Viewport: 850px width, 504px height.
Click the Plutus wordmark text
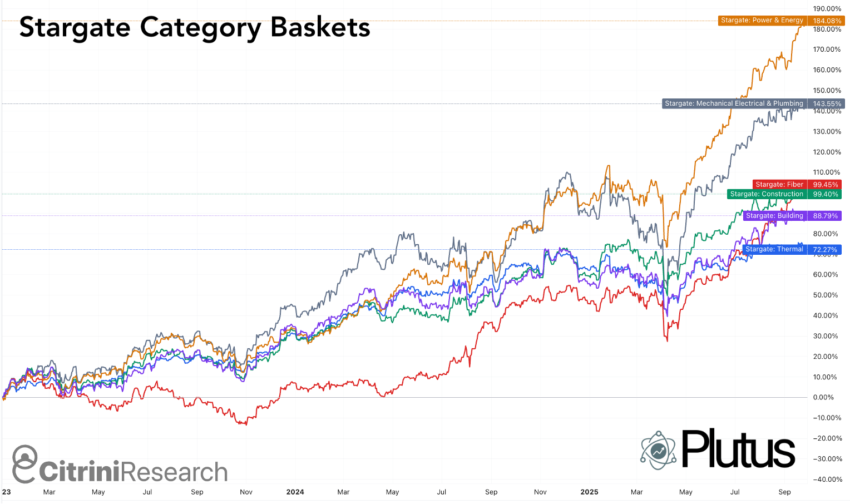click(738, 449)
